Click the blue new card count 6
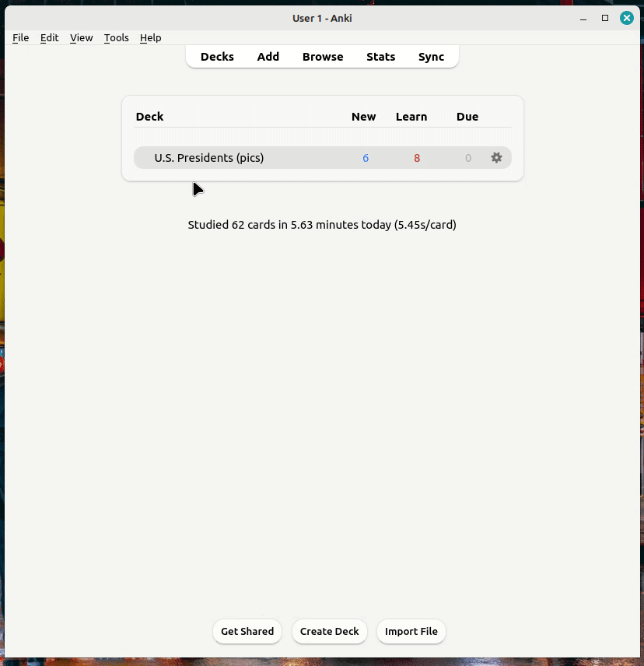This screenshot has height=666, width=644. (x=366, y=158)
